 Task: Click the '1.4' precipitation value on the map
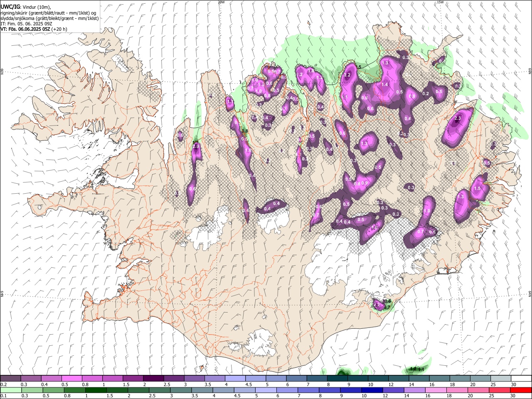click(x=384, y=84)
